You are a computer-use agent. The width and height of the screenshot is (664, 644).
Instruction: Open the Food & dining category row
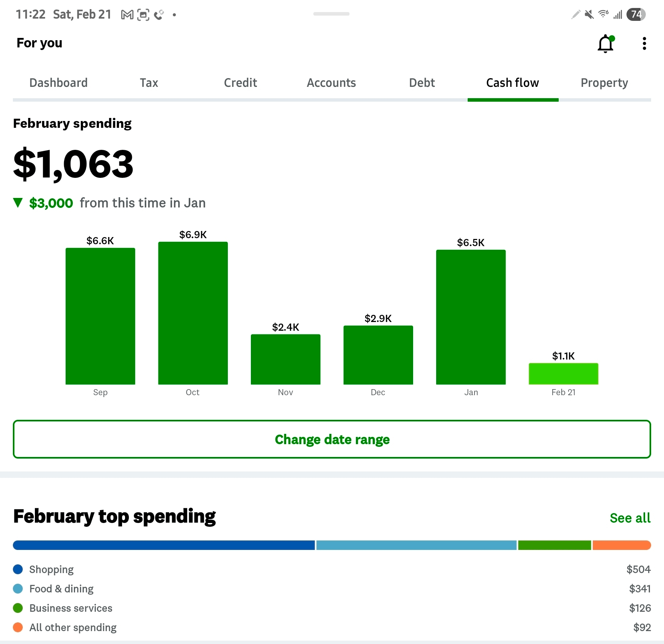61,589
